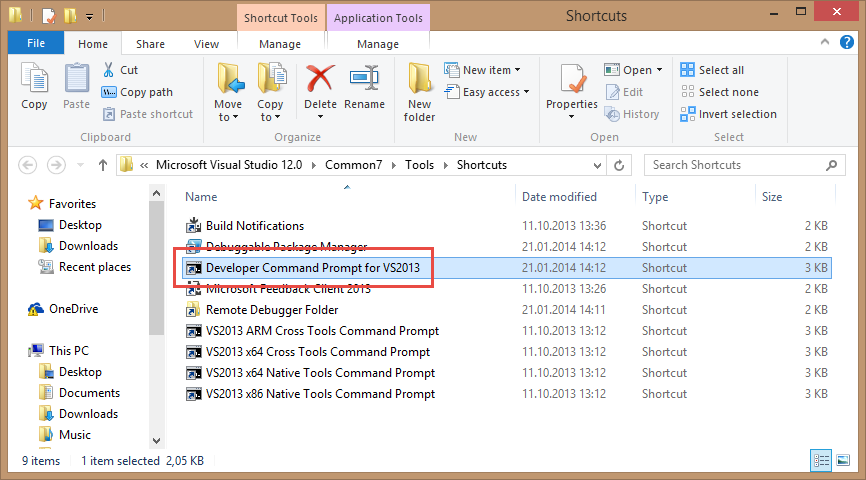The width and height of the screenshot is (866, 480).
Task: Click the Delete red X icon
Action: click(320, 78)
